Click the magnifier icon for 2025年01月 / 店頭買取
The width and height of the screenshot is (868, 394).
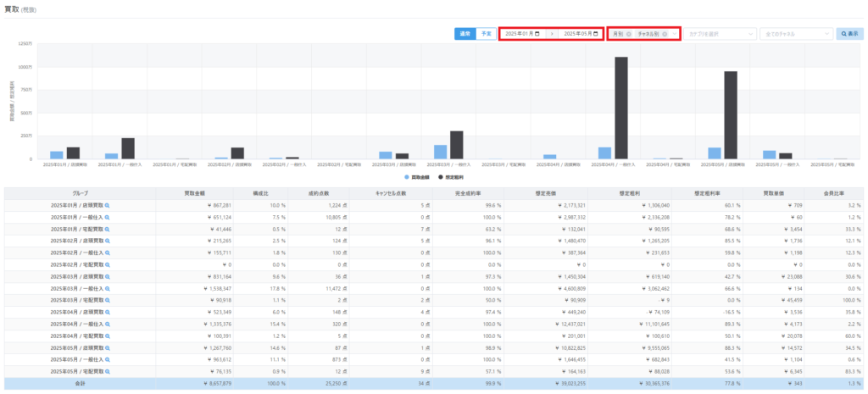107,205
